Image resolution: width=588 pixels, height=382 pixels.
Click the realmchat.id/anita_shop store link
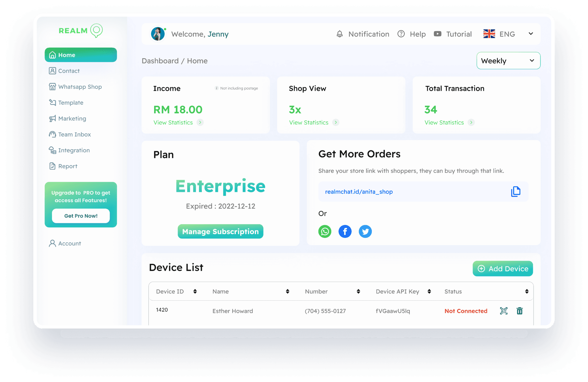coord(359,192)
